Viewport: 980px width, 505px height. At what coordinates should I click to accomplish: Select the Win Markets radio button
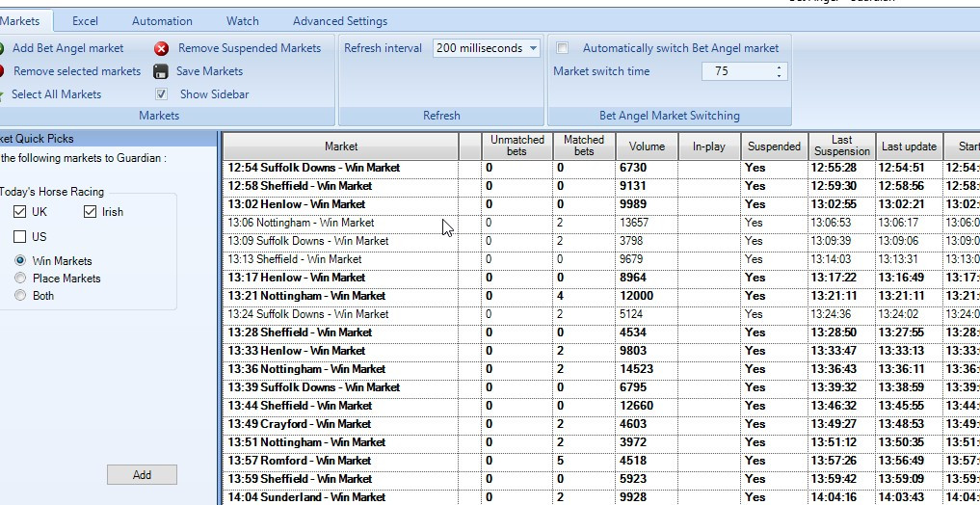20,260
